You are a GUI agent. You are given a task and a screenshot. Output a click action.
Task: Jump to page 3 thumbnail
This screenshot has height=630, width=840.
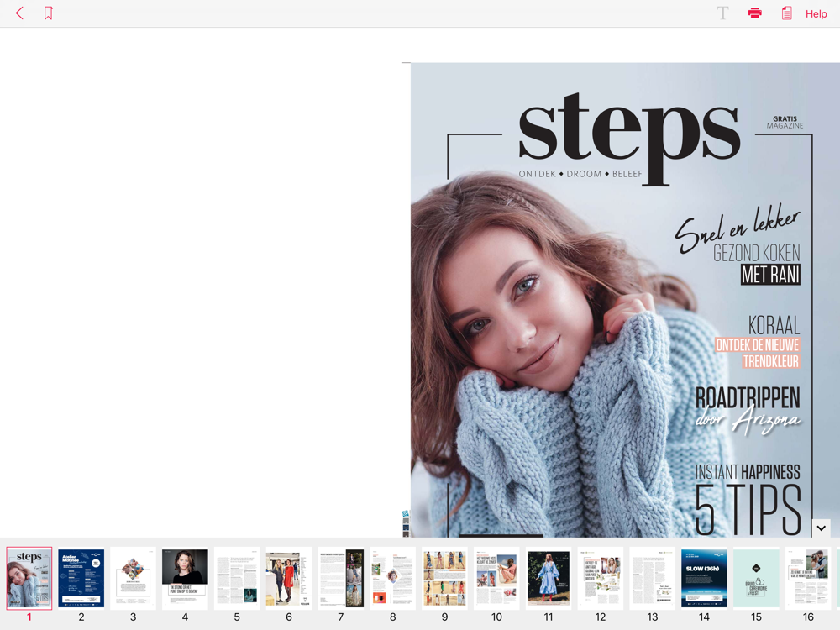point(133,578)
